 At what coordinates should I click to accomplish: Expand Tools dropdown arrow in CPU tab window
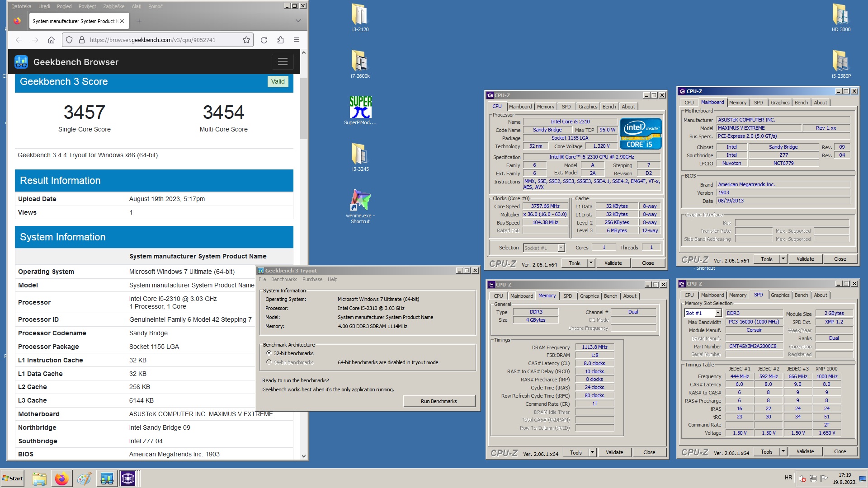click(x=591, y=263)
